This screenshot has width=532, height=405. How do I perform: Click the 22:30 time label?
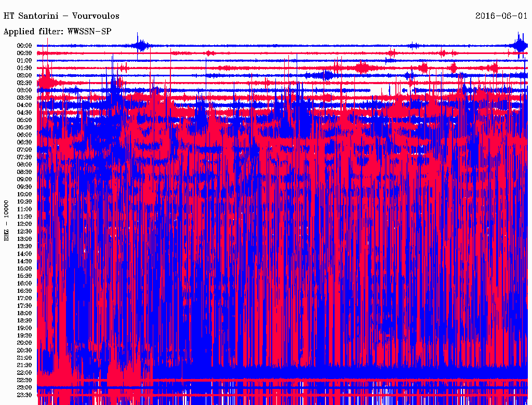coord(24,380)
